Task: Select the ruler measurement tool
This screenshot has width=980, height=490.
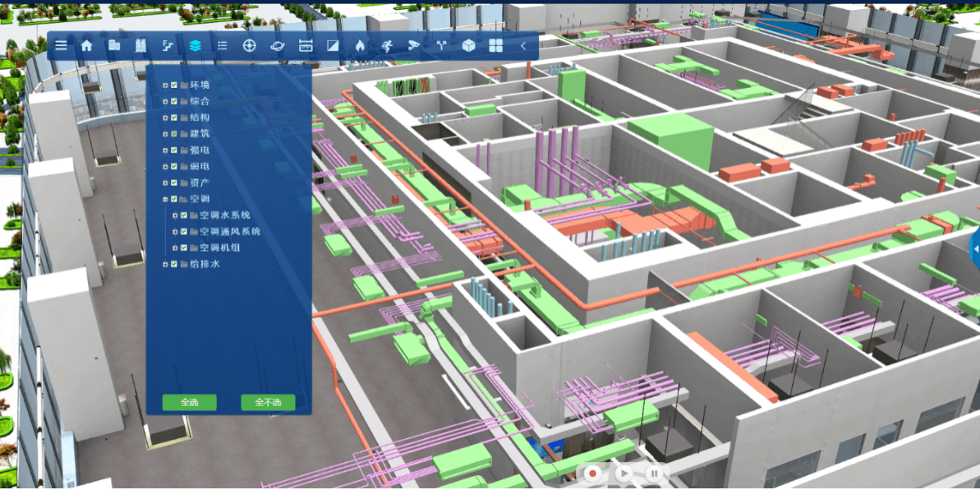Action: (x=306, y=46)
